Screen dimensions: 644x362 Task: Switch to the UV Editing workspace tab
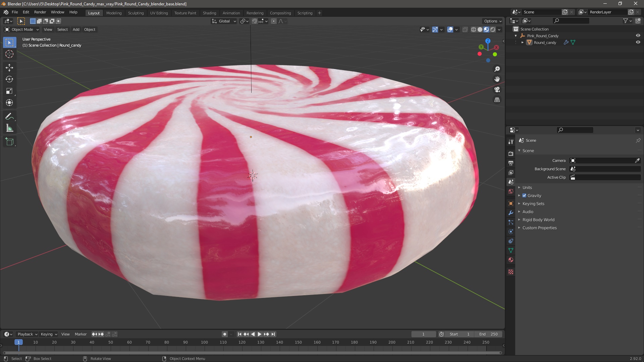click(x=159, y=13)
